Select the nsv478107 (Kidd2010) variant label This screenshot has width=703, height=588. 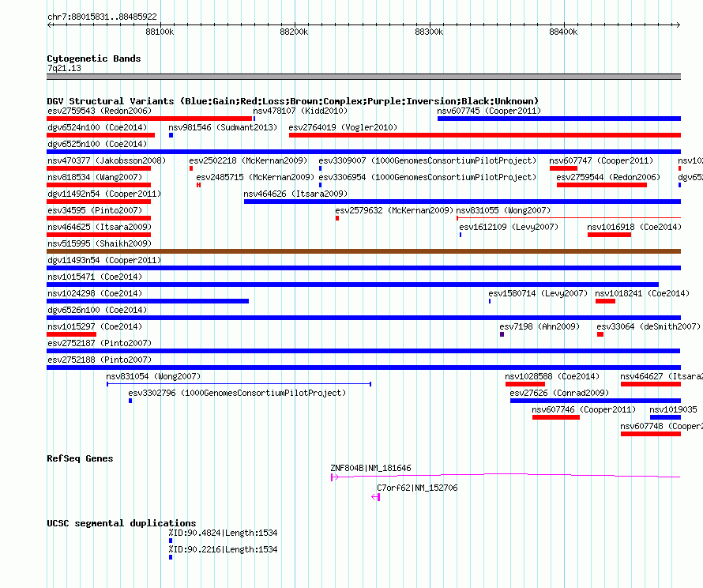(x=300, y=111)
